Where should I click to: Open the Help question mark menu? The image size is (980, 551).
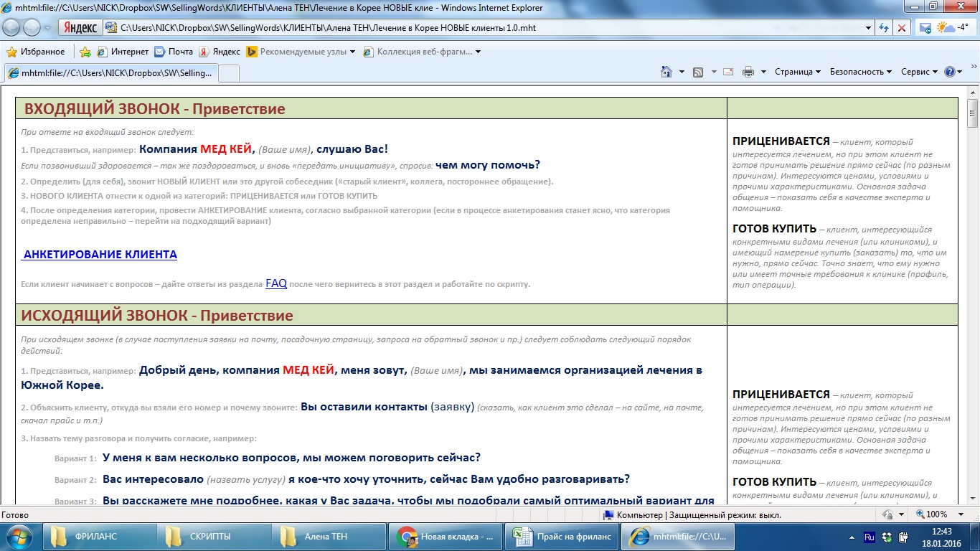pyautogui.click(x=953, y=72)
